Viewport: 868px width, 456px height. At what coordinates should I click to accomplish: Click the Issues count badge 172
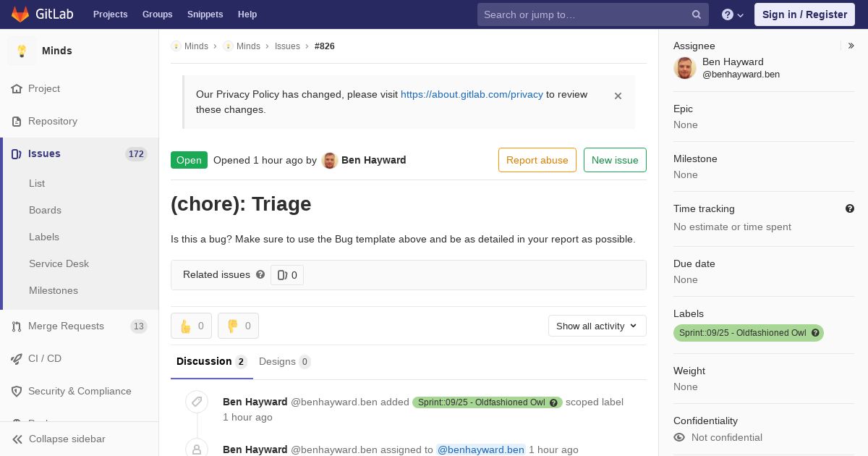point(136,153)
